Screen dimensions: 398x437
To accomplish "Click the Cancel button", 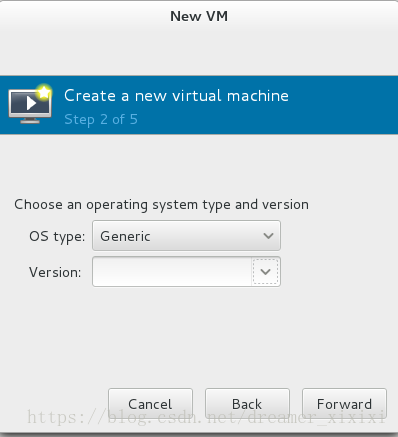I will [x=150, y=404].
